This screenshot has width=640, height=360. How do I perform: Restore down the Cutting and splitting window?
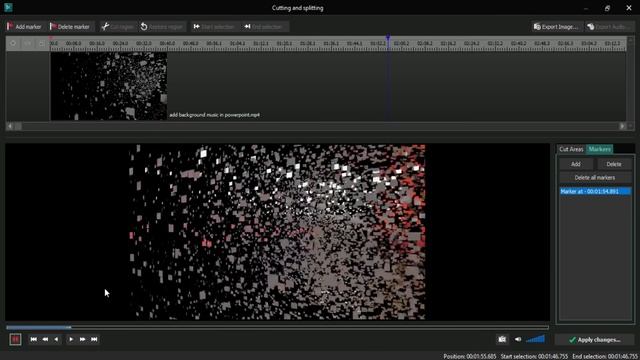click(607, 8)
